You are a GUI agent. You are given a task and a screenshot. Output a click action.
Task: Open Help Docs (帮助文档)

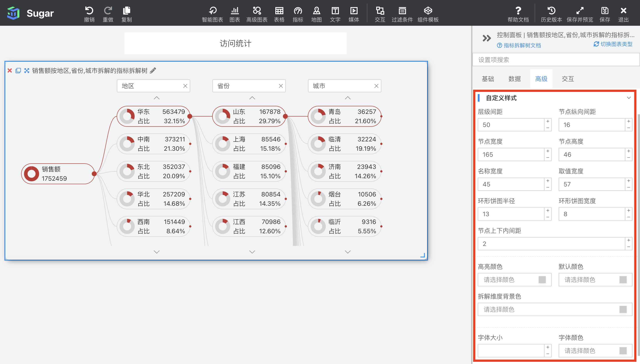point(518,14)
